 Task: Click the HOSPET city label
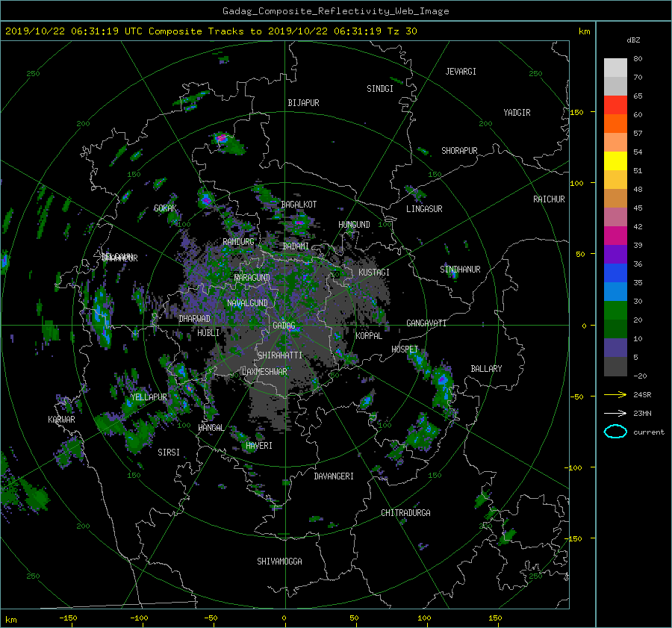click(405, 349)
